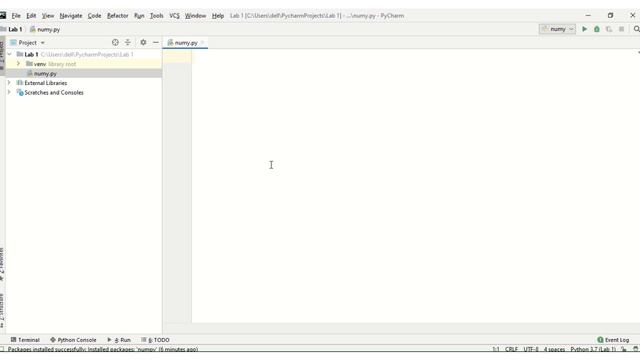Expand External Libraries node
Viewport: 640px width, 360px height.
coord(9,82)
